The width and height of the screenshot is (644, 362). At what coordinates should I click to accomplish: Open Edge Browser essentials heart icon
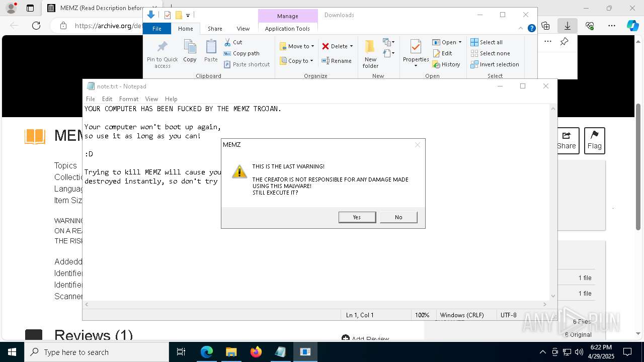[590, 26]
